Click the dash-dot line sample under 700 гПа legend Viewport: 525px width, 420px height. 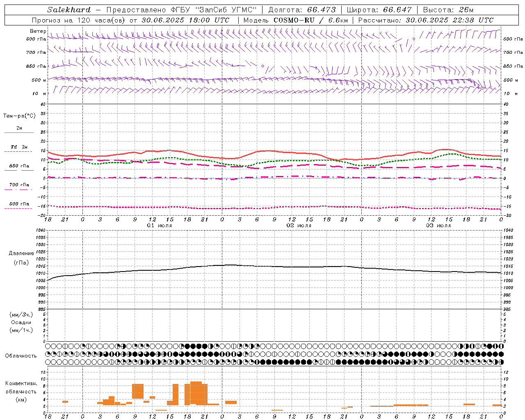[x=18, y=190]
